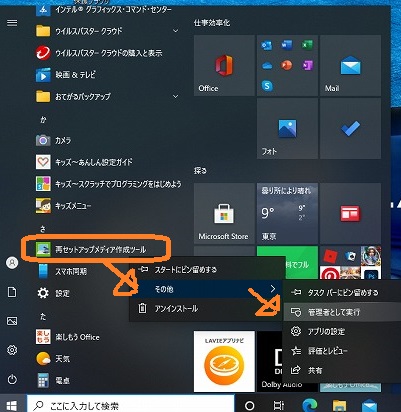This screenshot has height=412, width=401.
Task: Open the その他 submenu
Action: pos(207,289)
